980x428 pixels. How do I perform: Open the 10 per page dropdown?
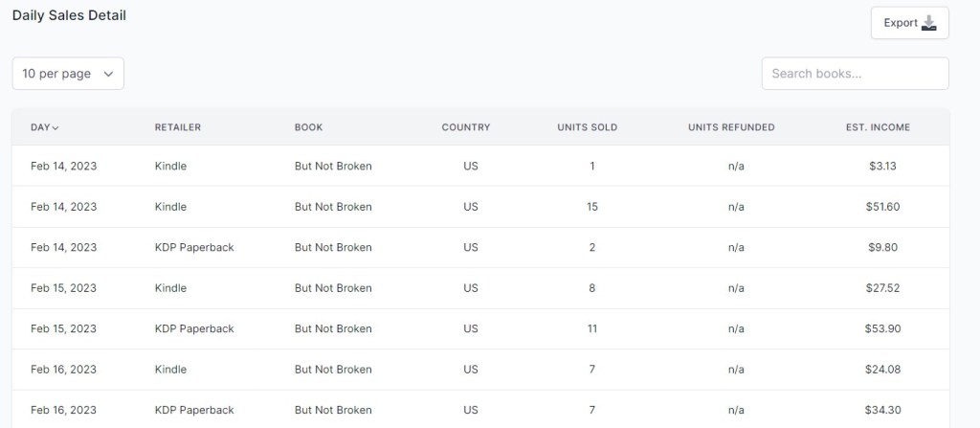[x=68, y=74]
